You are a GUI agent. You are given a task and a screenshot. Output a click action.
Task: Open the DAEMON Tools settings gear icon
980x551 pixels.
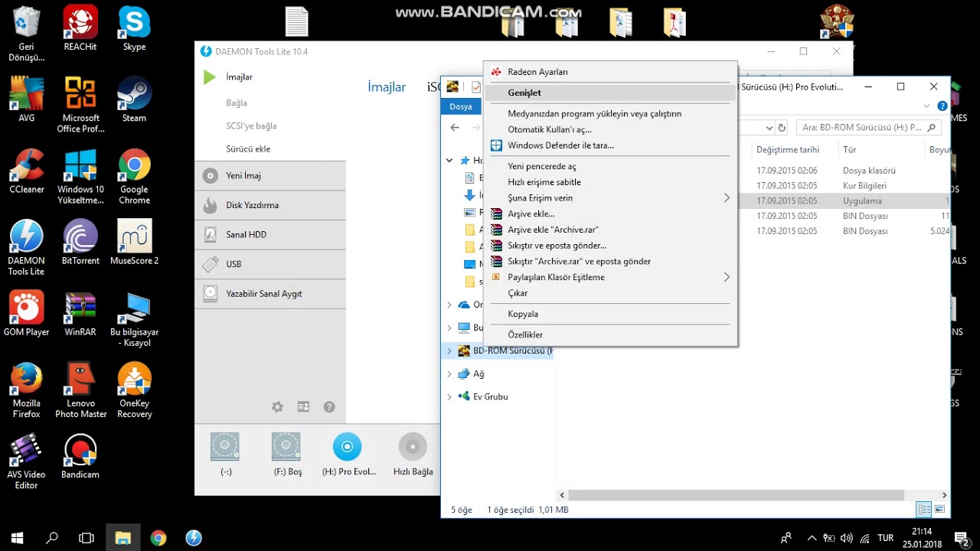coord(277,407)
